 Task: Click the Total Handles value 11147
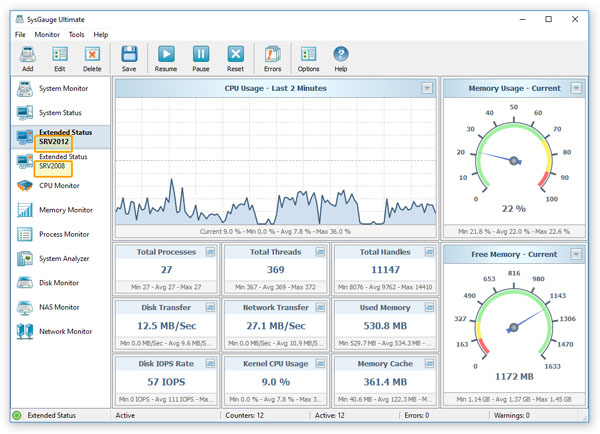(x=385, y=270)
